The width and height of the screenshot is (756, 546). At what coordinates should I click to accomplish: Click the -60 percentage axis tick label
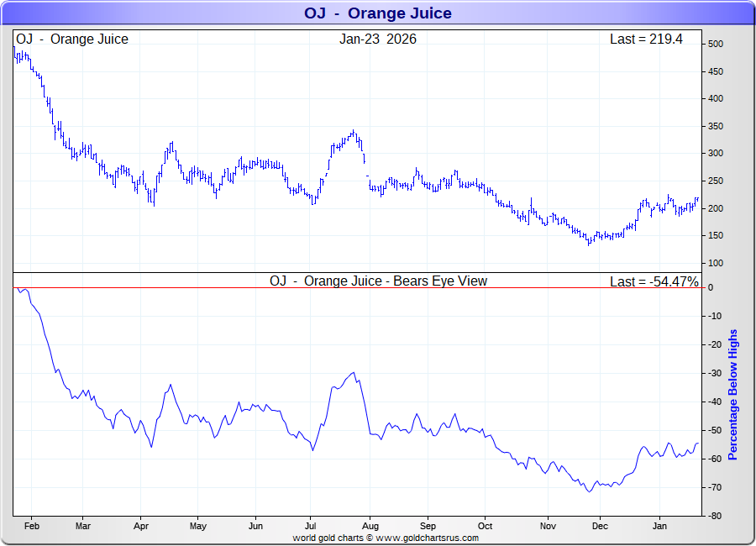[x=714, y=459]
